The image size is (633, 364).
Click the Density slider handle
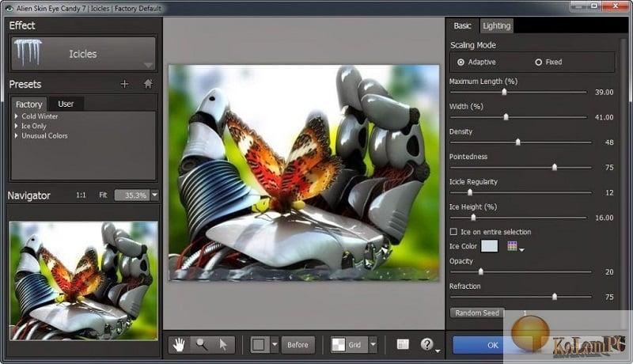tap(518, 142)
